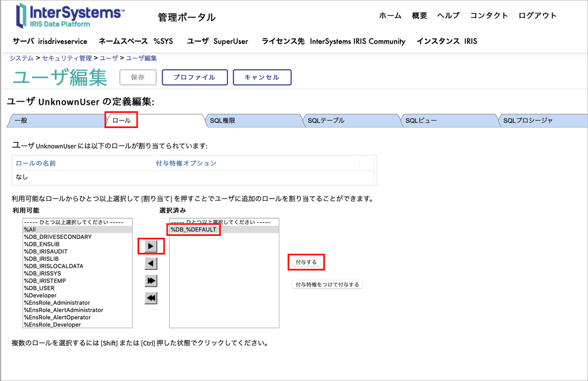Viewport: 588px width, 381px height.
Task: Click the single left arrow remove button
Action: coord(151,263)
